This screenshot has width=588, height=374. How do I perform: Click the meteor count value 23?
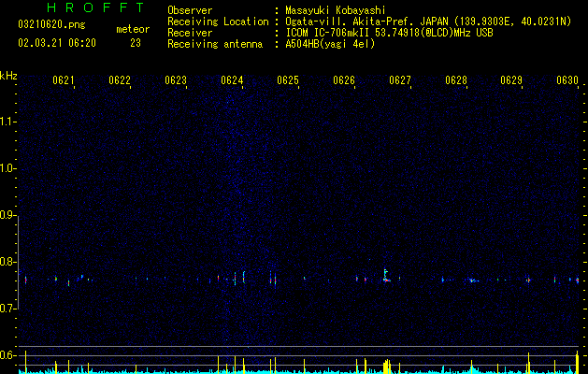(136, 43)
